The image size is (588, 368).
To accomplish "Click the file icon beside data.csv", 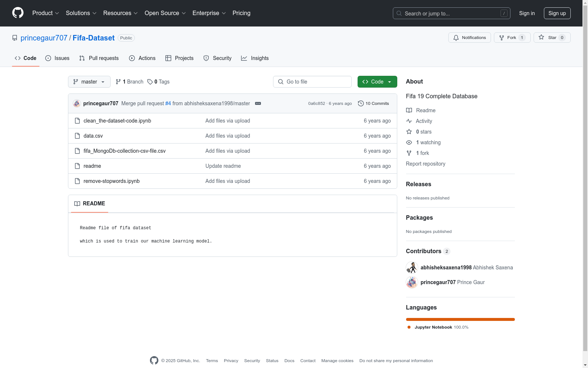I will [x=77, y=136].
